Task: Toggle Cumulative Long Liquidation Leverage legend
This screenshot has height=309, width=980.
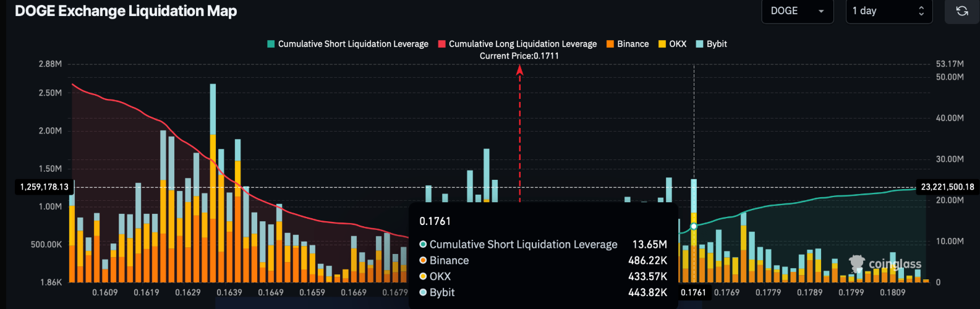Action: (x=518, y=44)
